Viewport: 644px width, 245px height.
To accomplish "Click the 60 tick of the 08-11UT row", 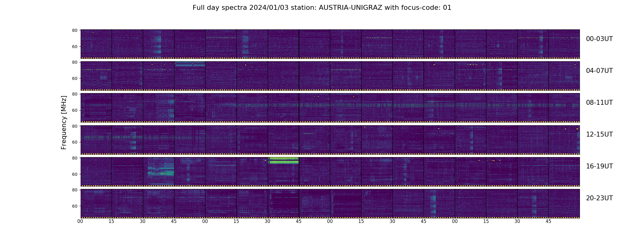I will (75, 110).
